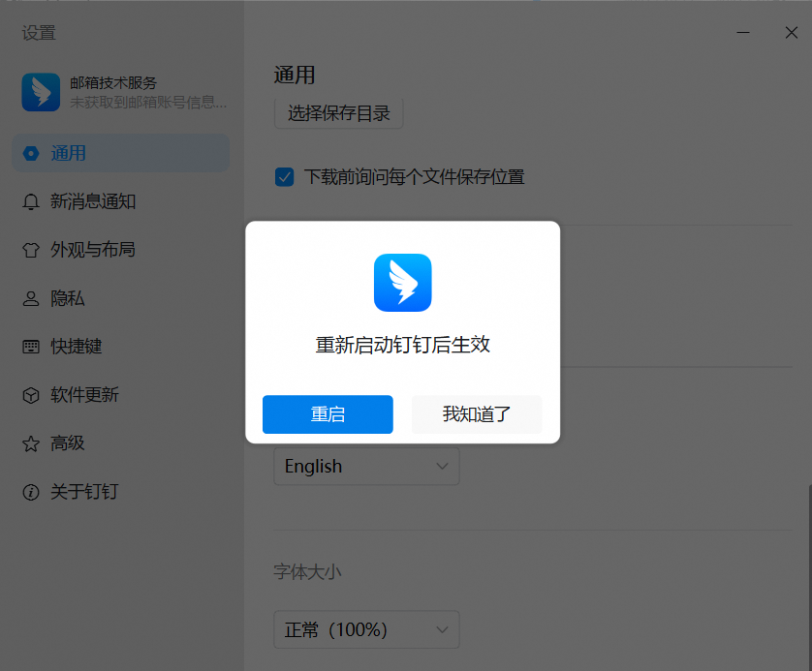Click the 选择保存目录 button

[x=338, y=113]
